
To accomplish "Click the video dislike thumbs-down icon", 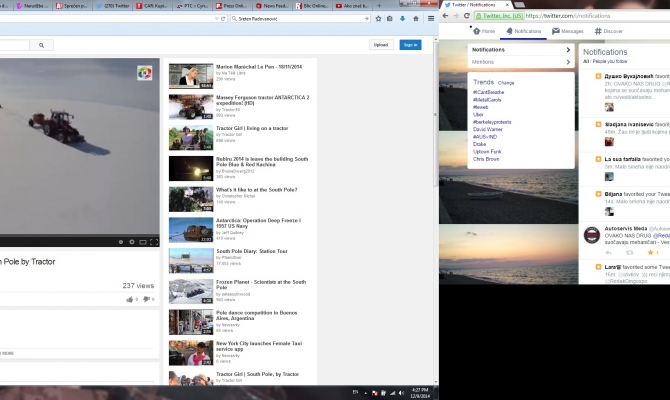I will pyautogui.click(x=146, y=299).
